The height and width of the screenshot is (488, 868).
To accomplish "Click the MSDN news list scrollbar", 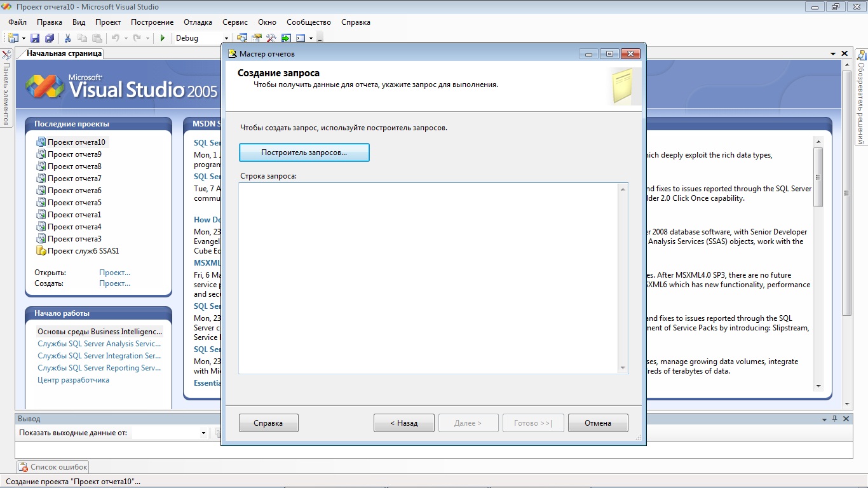I will 818,263.
